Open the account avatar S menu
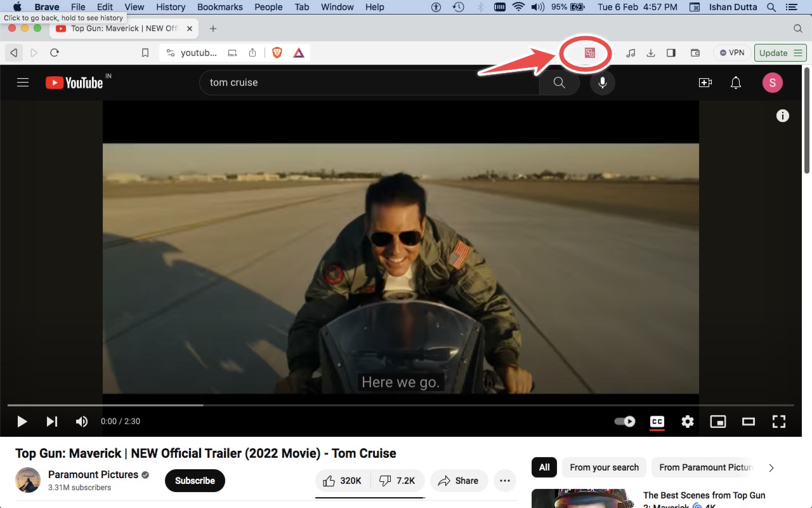The width and height of the screenshot is (812, 508). coord(772,83)
